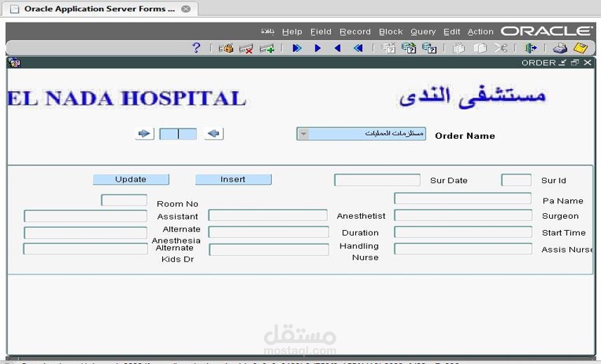Click the Insert button

tap(233, 180)
